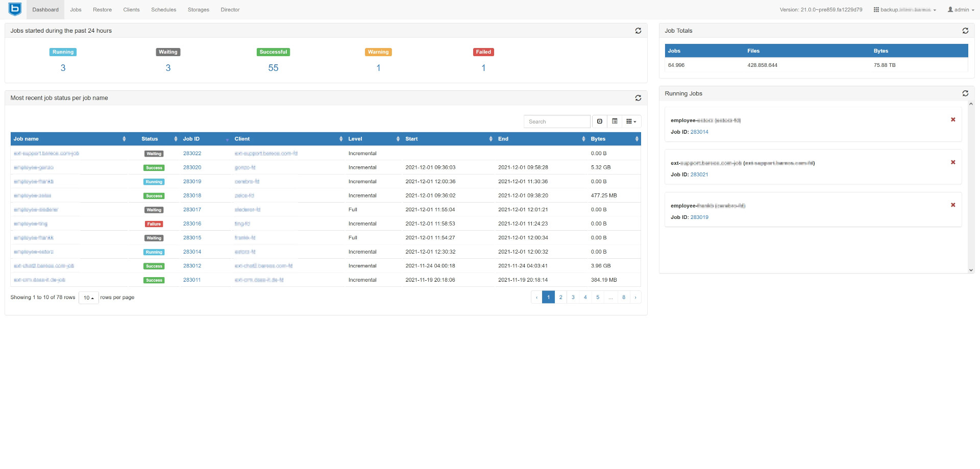Cancel running job 283019

pyautogui.click(x=953, y=205)
